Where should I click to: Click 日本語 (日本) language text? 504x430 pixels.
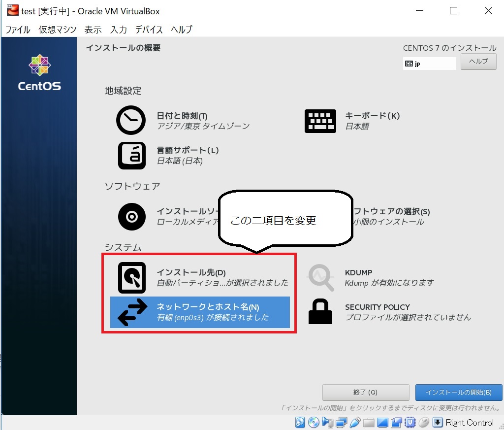pos(180,161)
